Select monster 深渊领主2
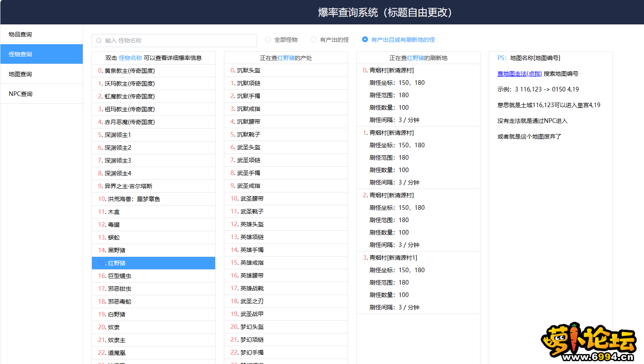The height and width of the screenshot is (364, 644). pyautogui.click(x=154, y=148)
